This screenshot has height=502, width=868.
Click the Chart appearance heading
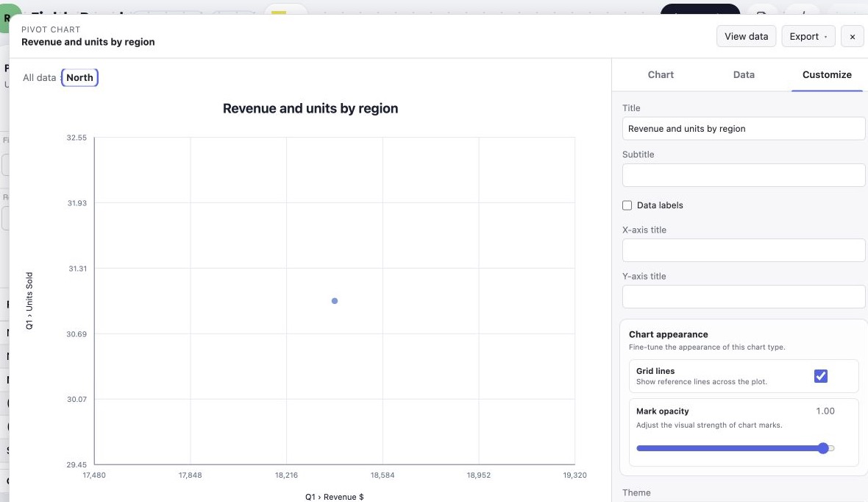668,335
